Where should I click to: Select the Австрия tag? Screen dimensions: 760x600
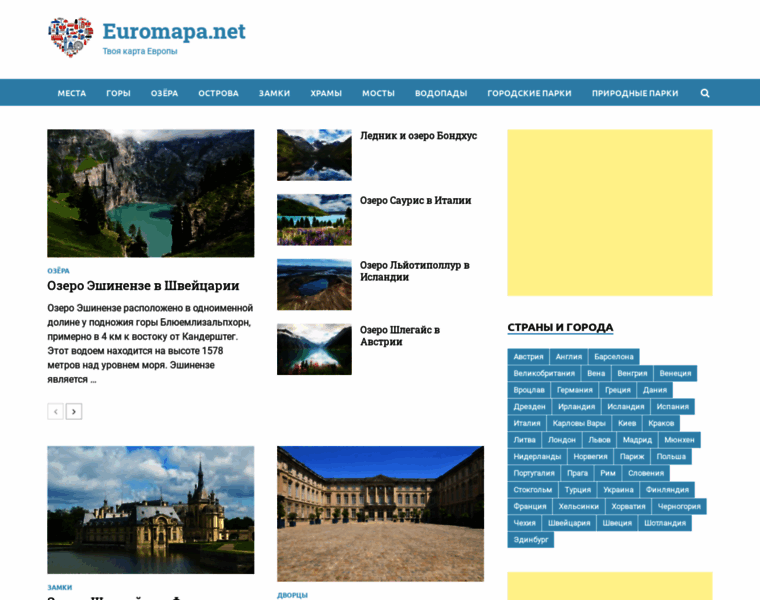[528, 357]
